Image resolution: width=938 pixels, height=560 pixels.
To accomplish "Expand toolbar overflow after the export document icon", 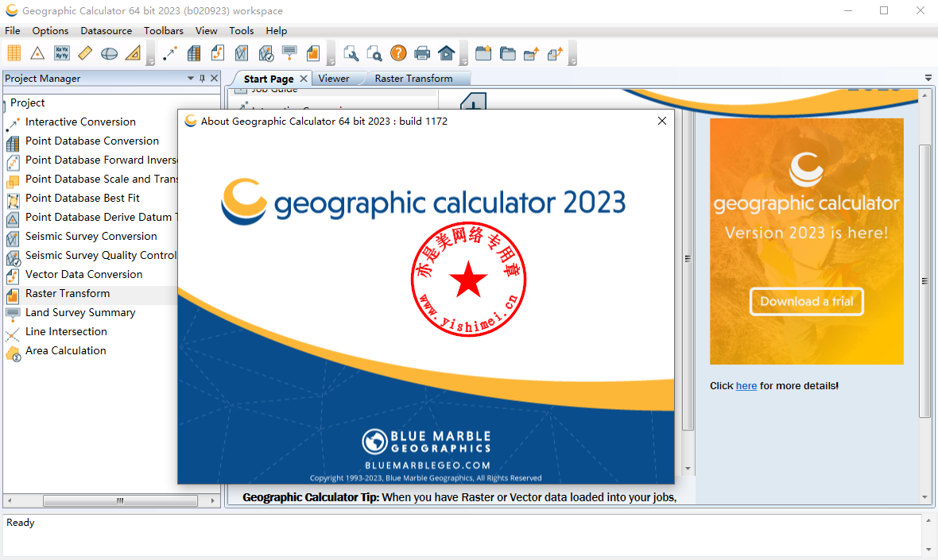I will tap(572, 61).
